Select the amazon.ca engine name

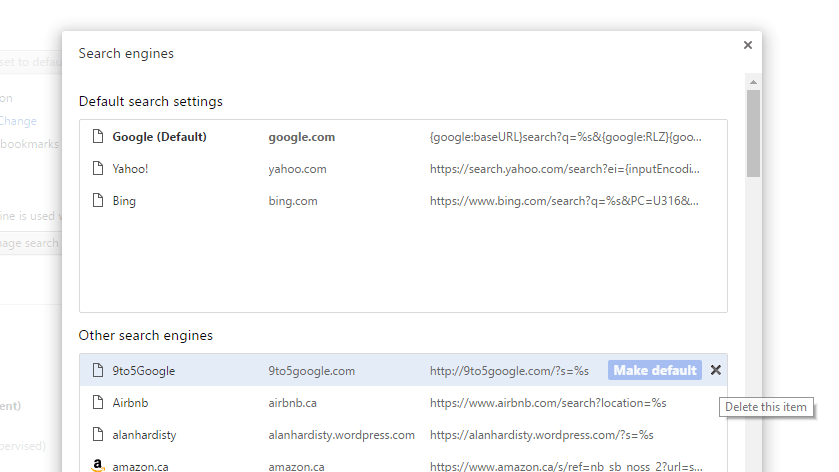coord(140,467)
